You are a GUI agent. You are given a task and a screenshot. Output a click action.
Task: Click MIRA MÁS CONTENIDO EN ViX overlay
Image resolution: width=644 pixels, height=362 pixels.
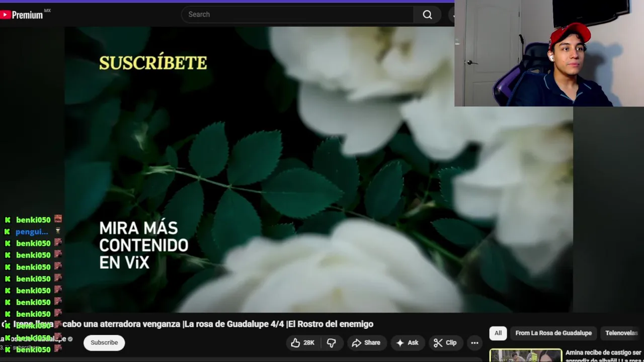coord(143,245)
